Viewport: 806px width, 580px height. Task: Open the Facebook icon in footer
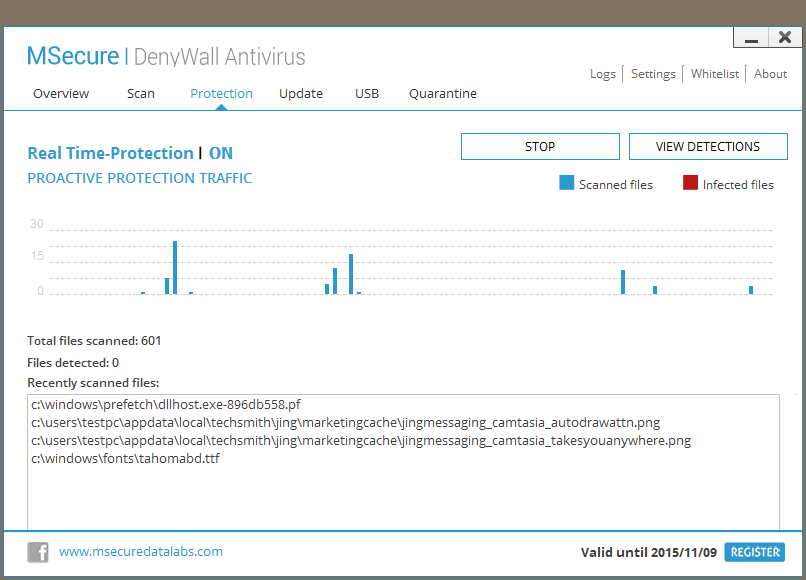tap(38, 552)
